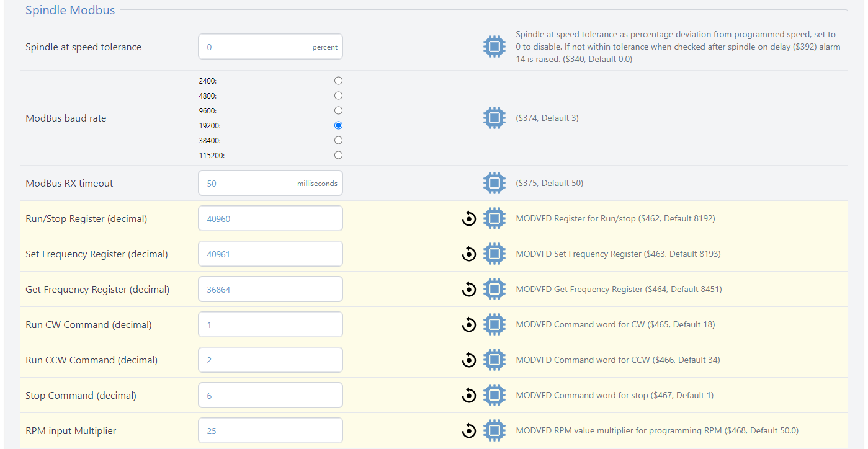Click the 'Set Frequency Register (decimal)' label

(x=96, y=254)
